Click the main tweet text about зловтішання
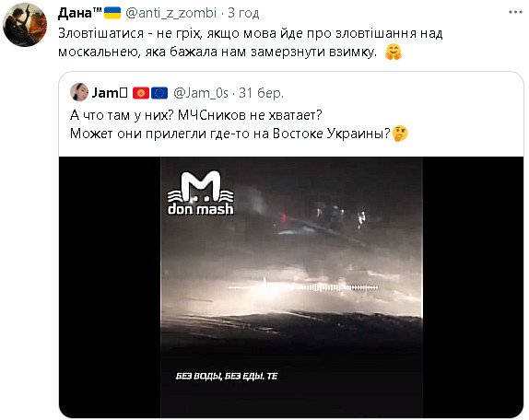The height and width of the screenshot is (420, 529). [x=251, y=42]
